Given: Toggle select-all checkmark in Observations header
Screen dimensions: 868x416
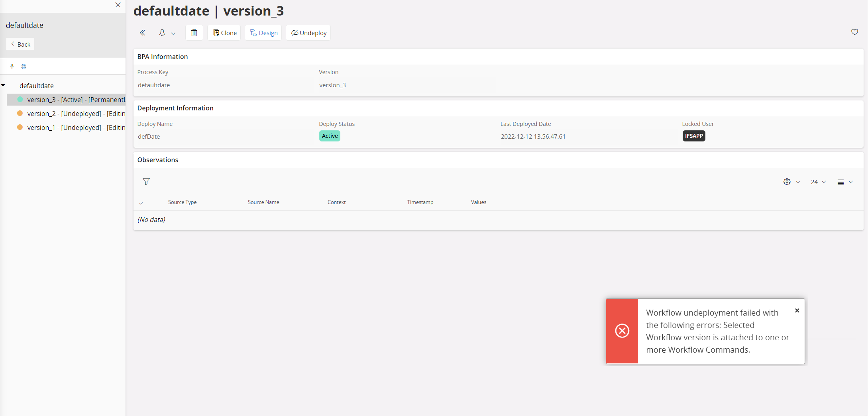Looking at the screenshot, I should (x=141, y=203).
